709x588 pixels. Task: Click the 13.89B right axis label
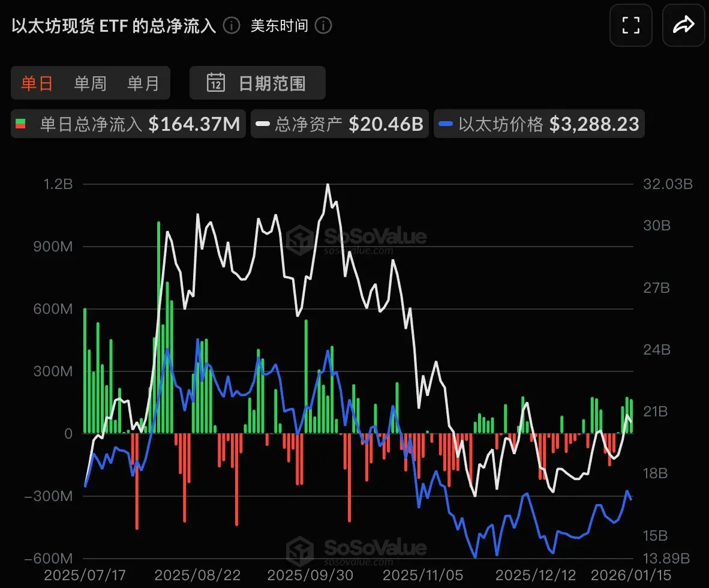click(x=666, y=559)
